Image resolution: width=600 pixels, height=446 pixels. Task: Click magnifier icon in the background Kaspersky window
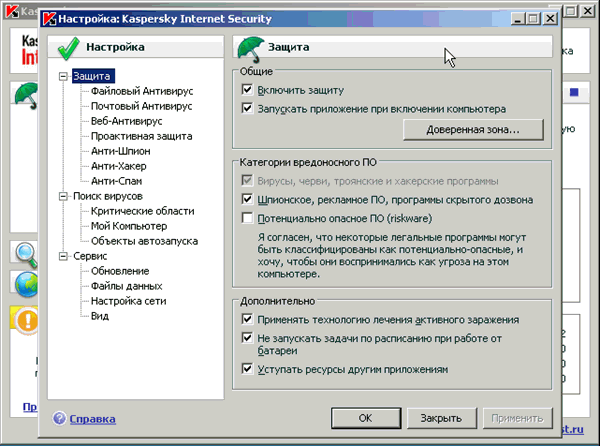26,254
